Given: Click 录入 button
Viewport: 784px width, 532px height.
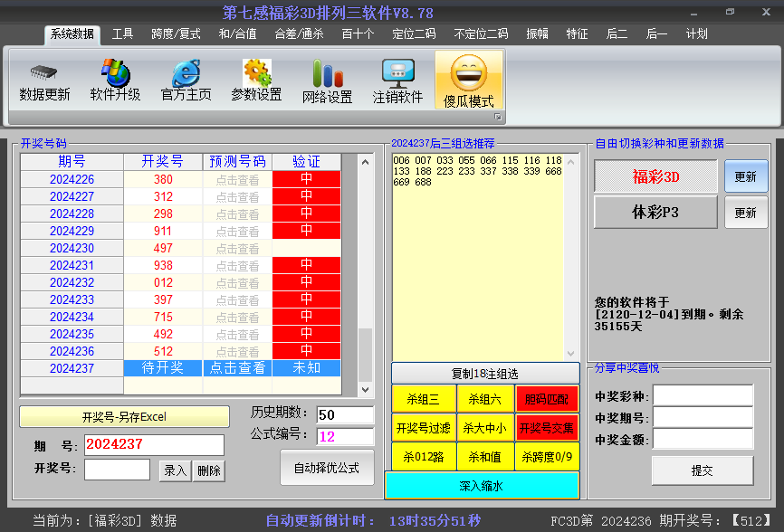Looking at the screenshot, I should point(175,470).
